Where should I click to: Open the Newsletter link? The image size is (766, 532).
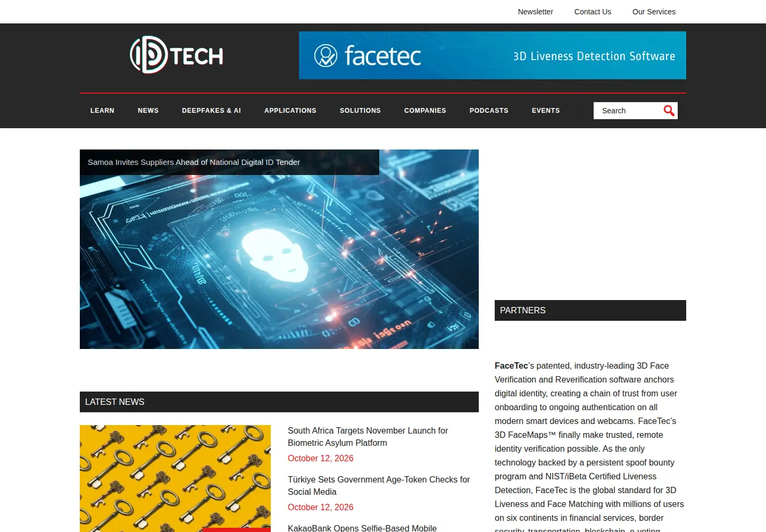(x=535, y=12)
